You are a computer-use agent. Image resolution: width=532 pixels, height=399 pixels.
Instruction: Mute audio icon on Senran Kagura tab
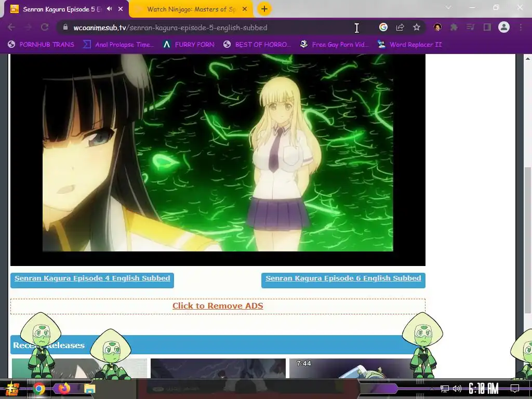point(109,9)
